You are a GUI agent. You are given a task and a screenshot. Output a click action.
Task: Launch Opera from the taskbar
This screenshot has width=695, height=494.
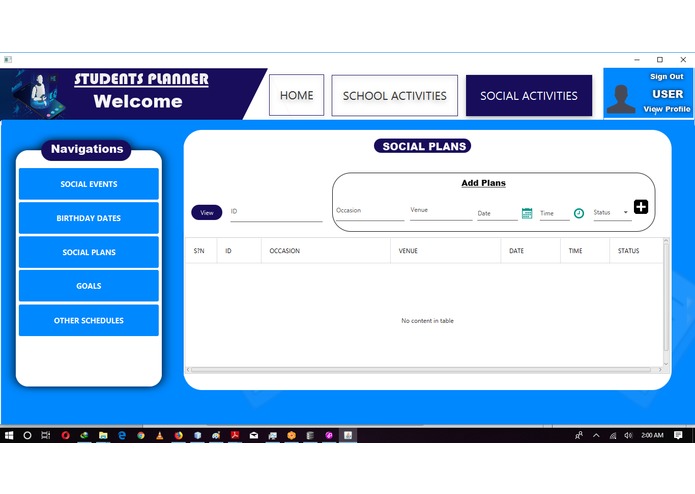[66, 435]
